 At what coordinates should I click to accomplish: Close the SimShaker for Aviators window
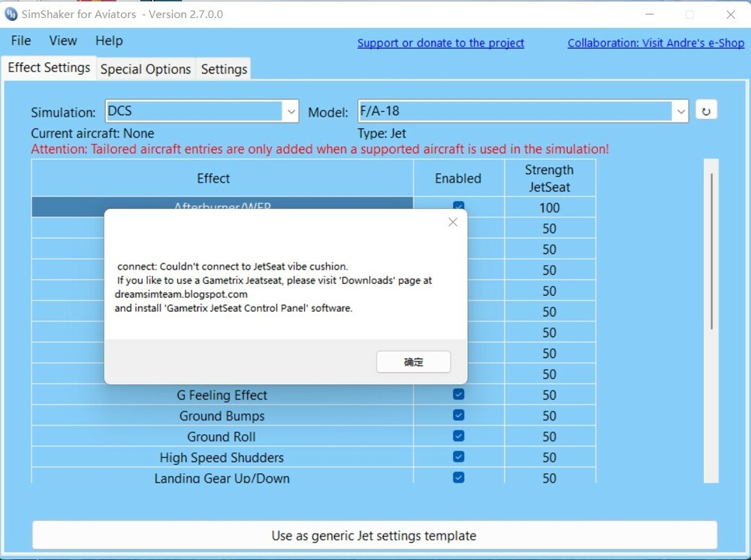pyautogui.click(x=731, y=14)
